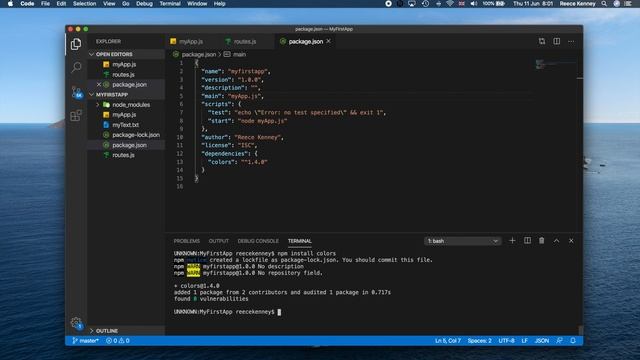Open notifications bell in status bar
Image resolution: width=640 pixels, height=360 pixels.
(x=573, y=340)
